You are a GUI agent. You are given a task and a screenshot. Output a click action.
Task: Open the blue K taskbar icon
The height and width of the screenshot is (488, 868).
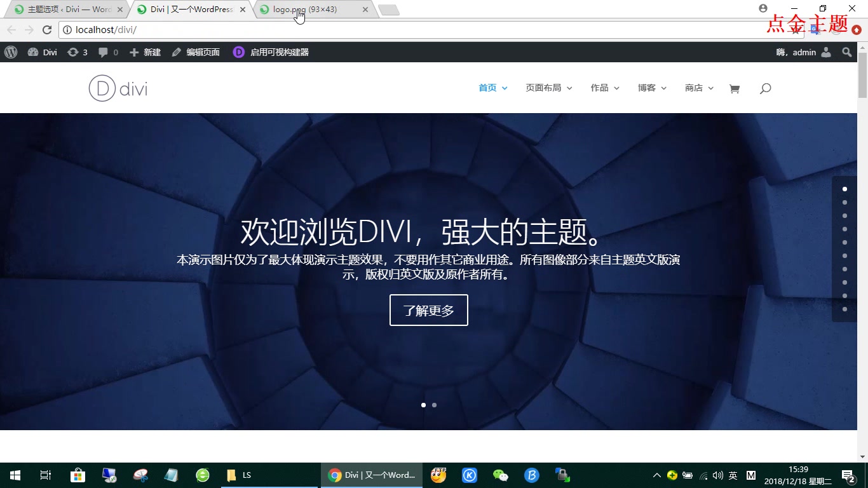470,475
